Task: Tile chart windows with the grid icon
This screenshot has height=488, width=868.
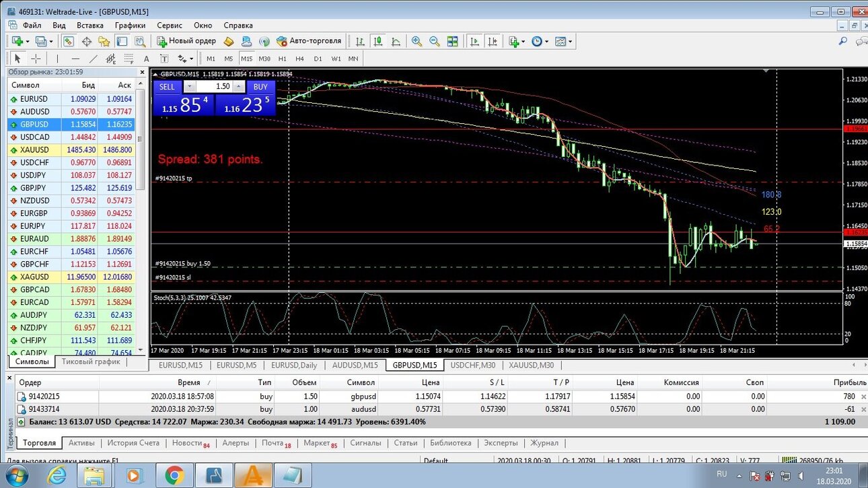Action: click(452, 41)
